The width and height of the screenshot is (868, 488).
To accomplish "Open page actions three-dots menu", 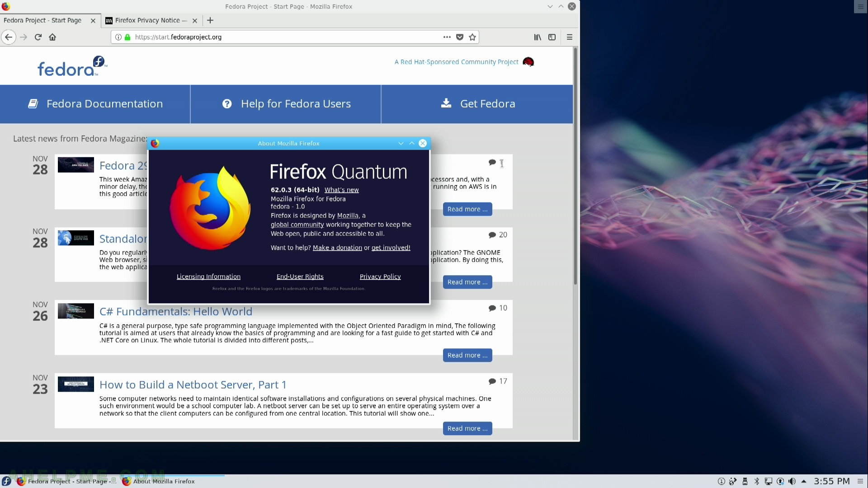I will (447, 37).
